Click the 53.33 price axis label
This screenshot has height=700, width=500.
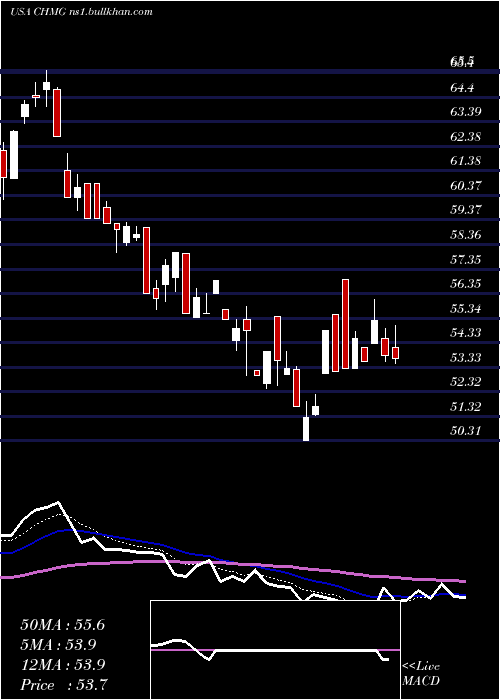tap(466, 358)
